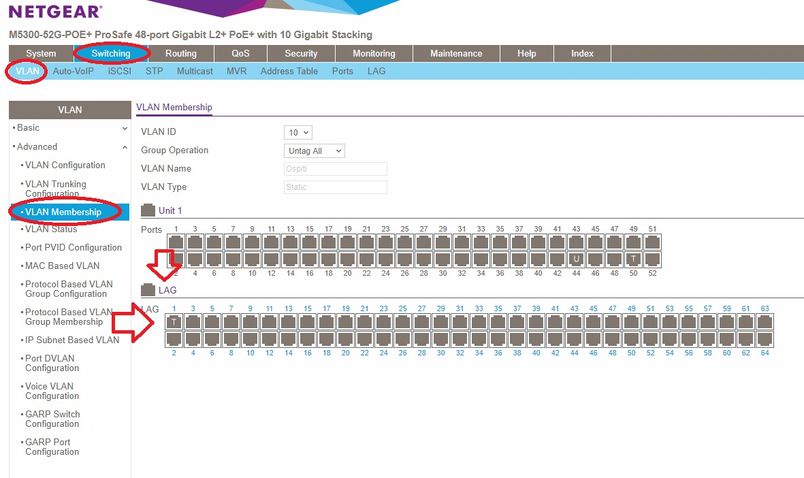Toggle Unit 1 port 4 membership
The image size is (804, 478).
[195, 259]
